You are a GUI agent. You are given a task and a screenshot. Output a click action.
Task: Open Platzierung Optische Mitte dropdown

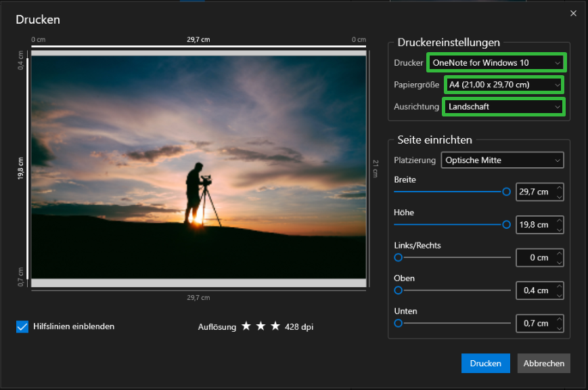502,160
